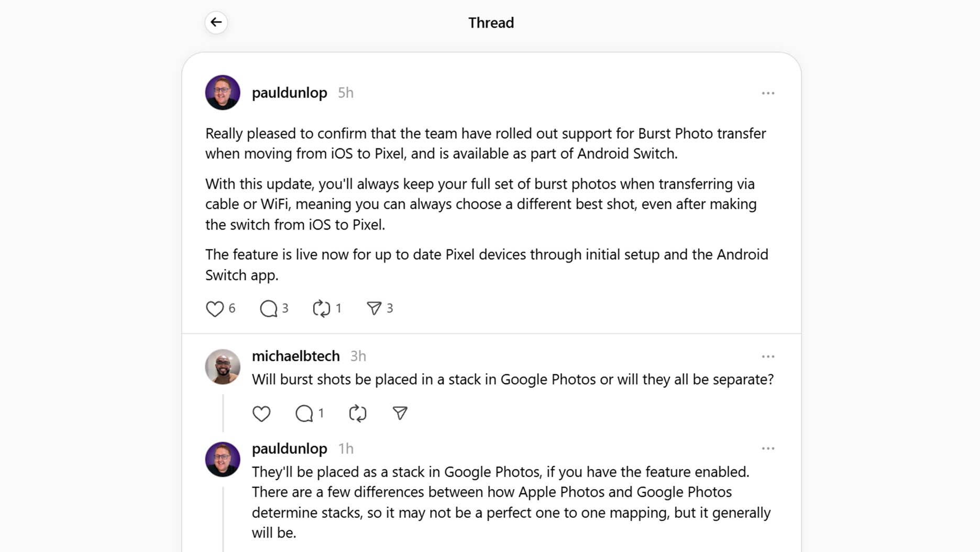980x552 pixels.
Task: Share pauldunlop's main post via send icon
Action: (374, 309)
